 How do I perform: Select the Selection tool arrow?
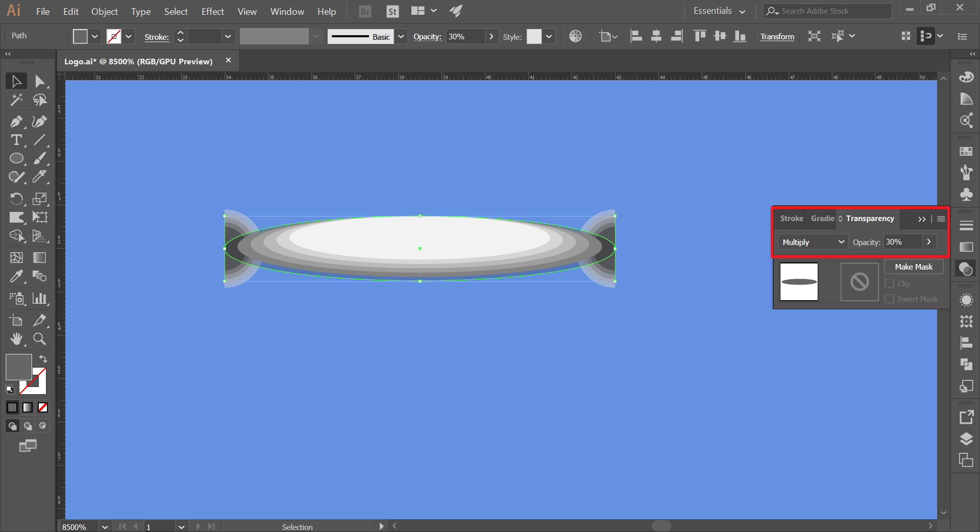[16, 81]
